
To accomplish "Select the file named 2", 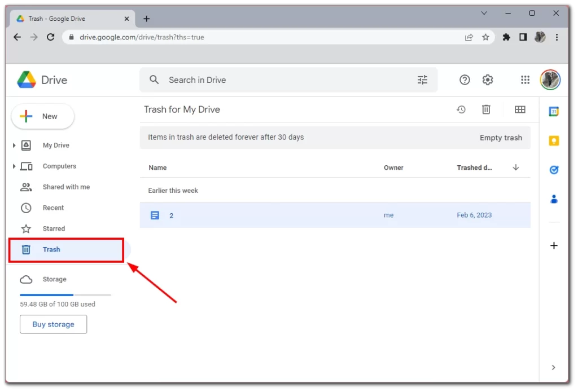I will coord(335,215).
